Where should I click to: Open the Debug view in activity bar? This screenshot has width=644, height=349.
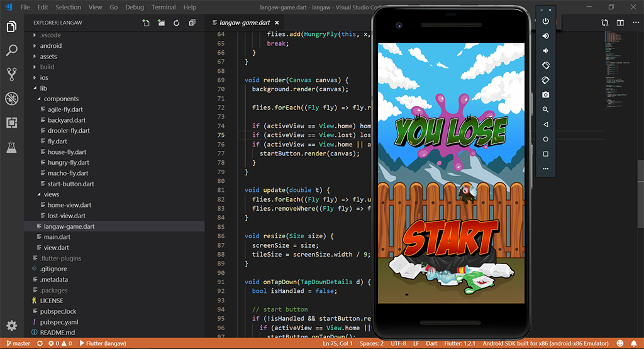[11, 99]
